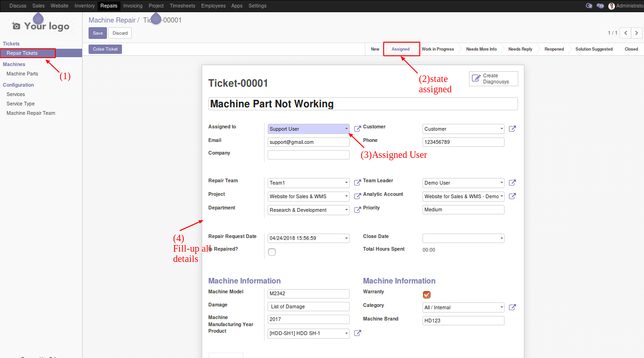Click the Create Diagnousys edit icon

tap(476, 78)
